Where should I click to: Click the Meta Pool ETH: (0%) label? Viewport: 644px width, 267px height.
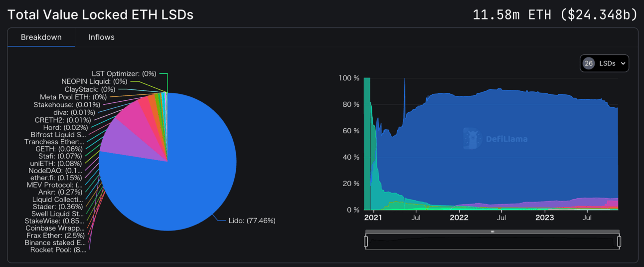(x=73, y=97)
